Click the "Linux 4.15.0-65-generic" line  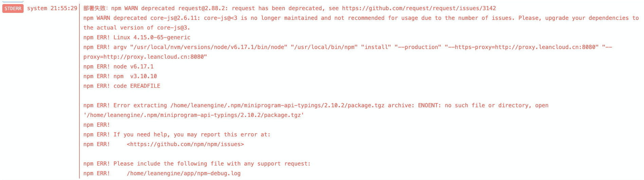[151, 38]
